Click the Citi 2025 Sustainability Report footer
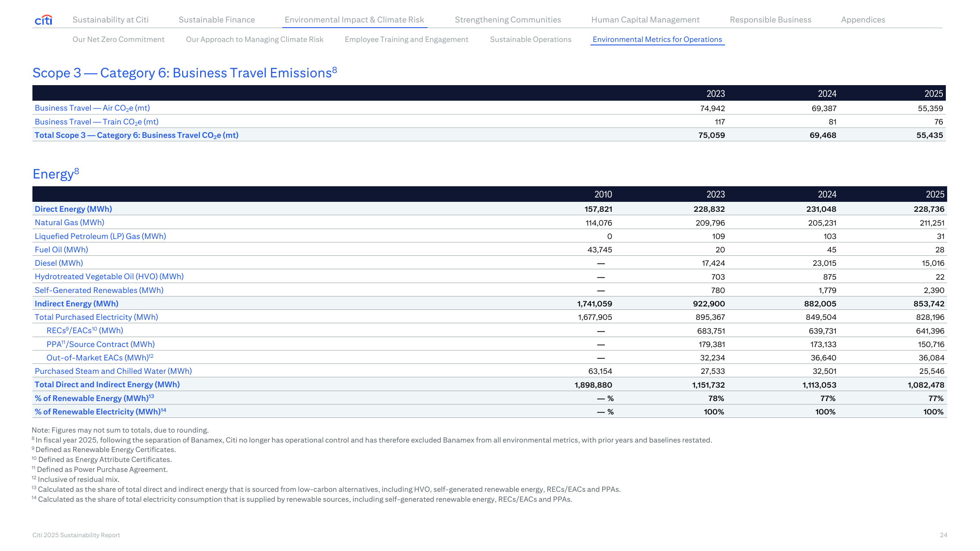The height and width of the screenshot is (551, 980). (x=76, y=535)
